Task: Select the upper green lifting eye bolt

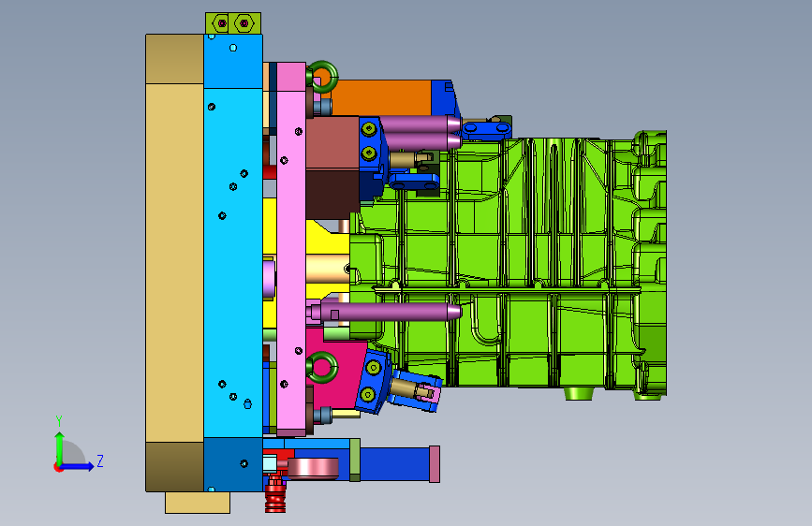Action: click(322, 77)
